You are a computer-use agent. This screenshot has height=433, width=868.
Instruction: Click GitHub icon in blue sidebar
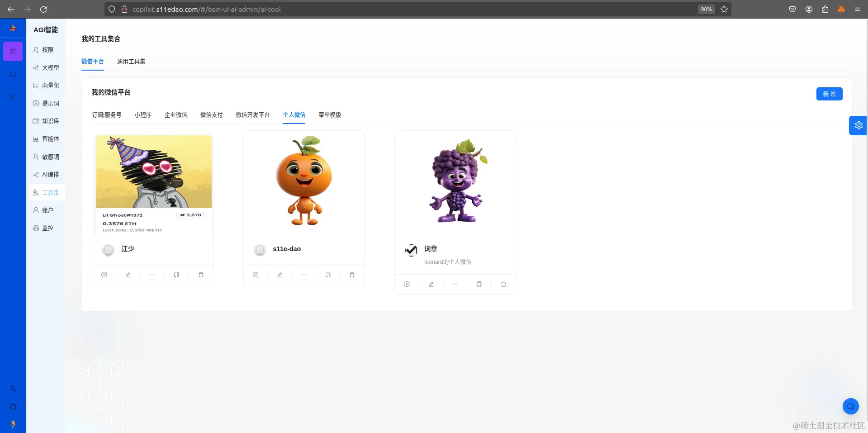click(13, 407)
